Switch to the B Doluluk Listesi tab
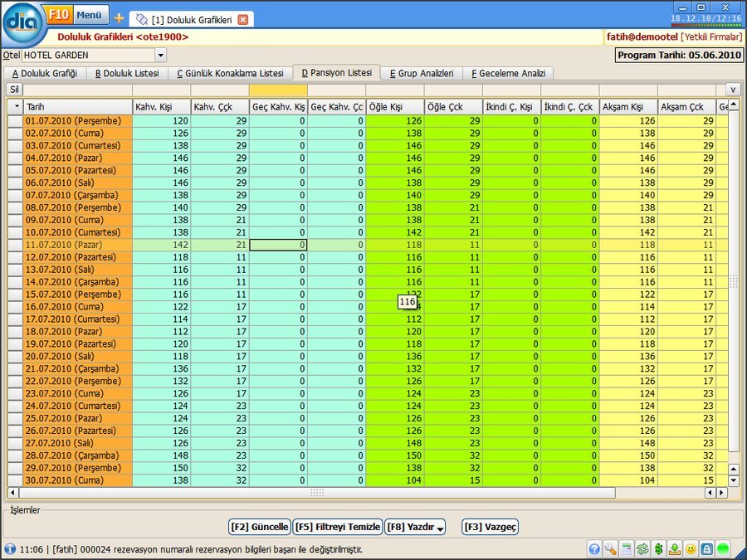 click(127, 73)
